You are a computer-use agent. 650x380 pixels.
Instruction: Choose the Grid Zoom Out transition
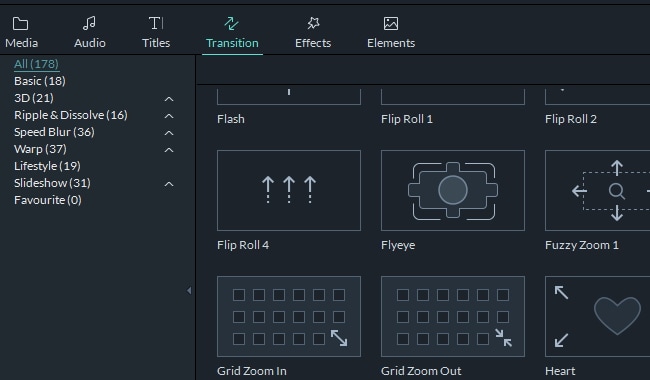(453, 316)
